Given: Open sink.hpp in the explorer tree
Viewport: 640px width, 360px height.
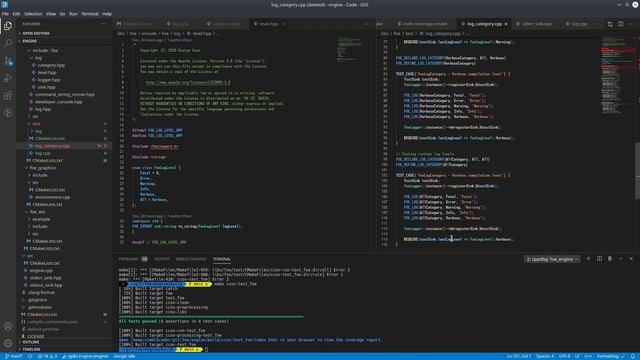Looking at the screenshot, I should point(46,87).
